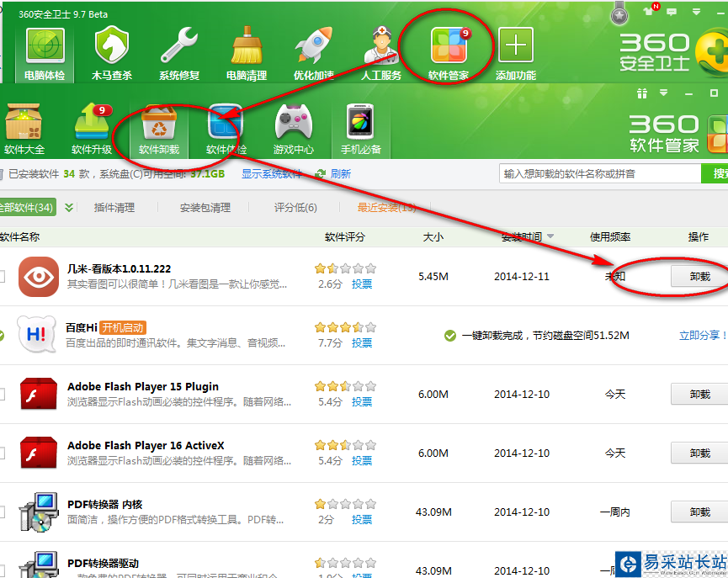
Task: Click the 软件管家 window menu grid icon
Action: 642,93
